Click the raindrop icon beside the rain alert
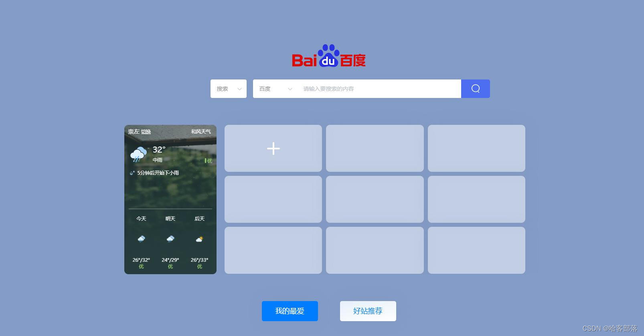 pyautogui.click(x=132, y=173)
